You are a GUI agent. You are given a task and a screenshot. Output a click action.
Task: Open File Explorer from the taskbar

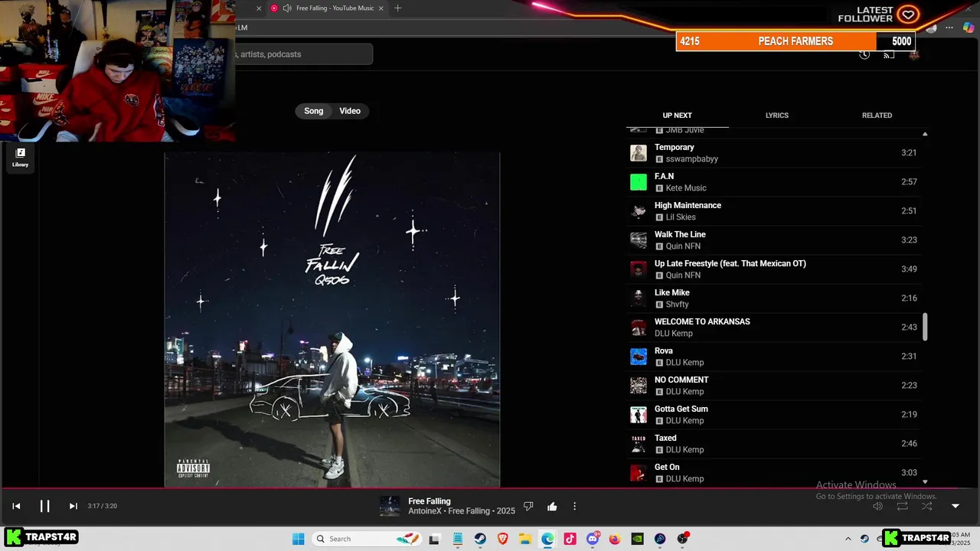pyautogui.click(x=525, y=539)
